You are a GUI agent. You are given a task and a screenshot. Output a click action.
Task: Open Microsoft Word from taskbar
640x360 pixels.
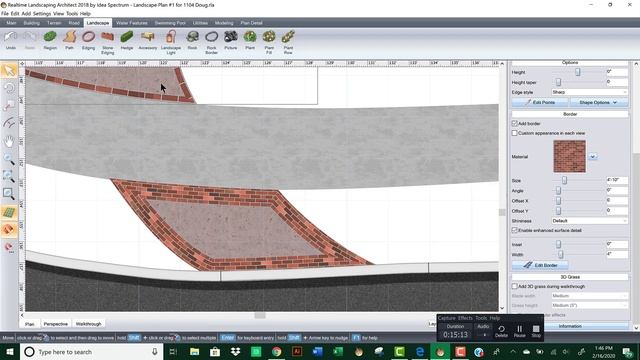pyautogui.click(x=318, y=351)
